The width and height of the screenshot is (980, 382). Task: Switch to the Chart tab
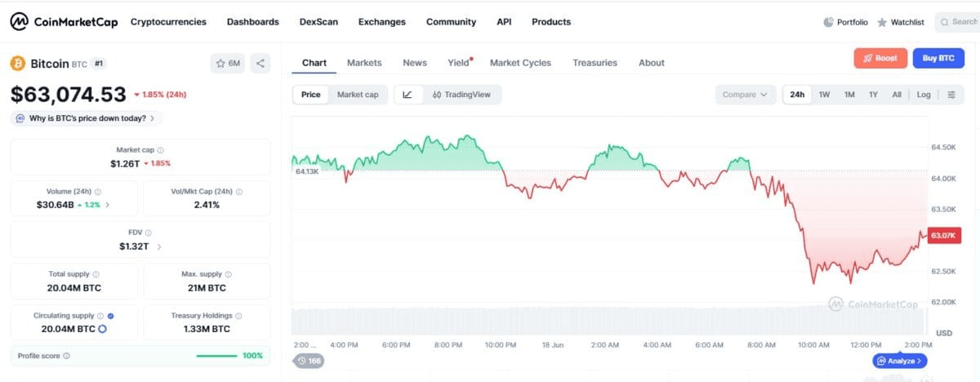(314, 63)
